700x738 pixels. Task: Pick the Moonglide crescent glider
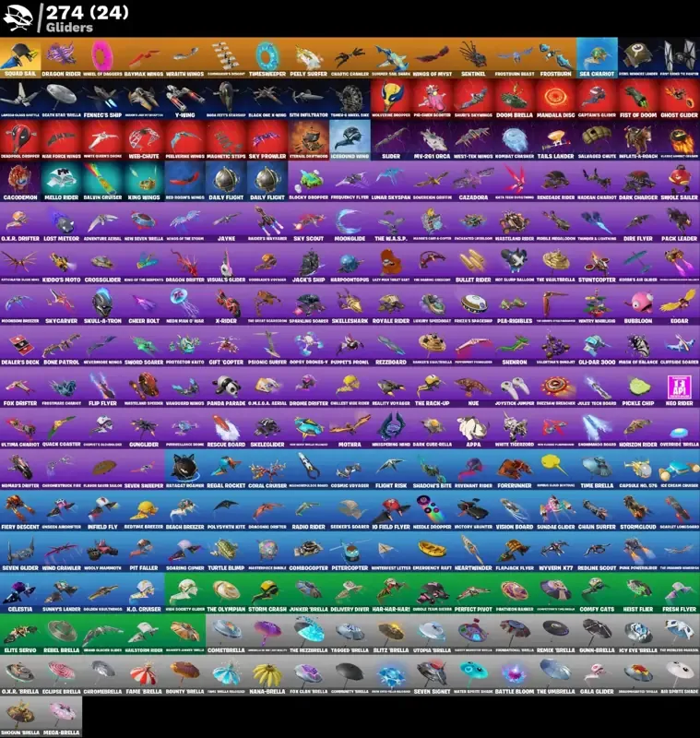click(x=350, y=222)
